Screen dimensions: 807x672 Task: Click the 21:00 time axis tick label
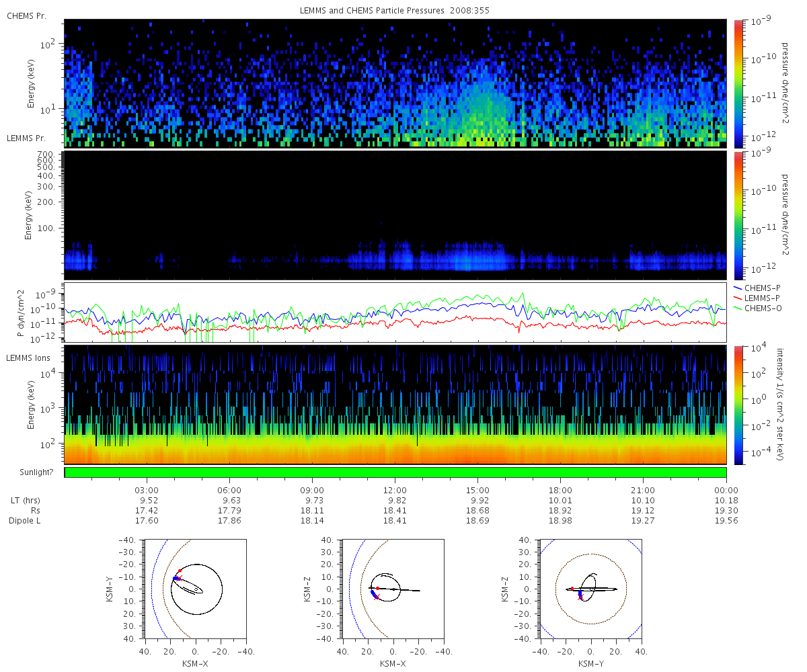pos(643,490)
